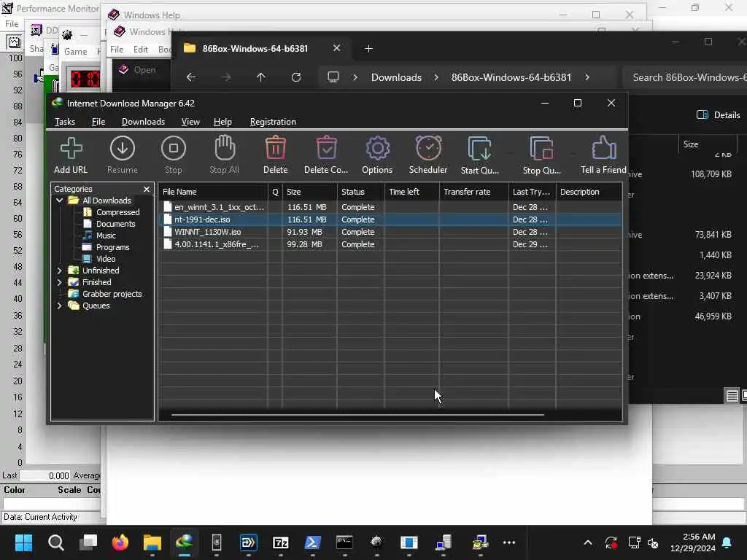
Task: Sort list by File Name column header
Action: pyautogui.click(x=214, y=192)
